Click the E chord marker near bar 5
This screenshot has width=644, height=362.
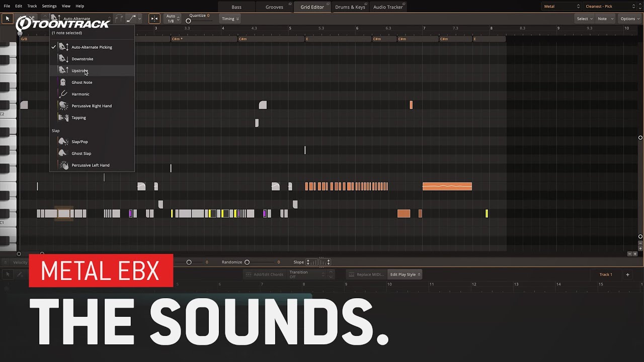(307, 39)
